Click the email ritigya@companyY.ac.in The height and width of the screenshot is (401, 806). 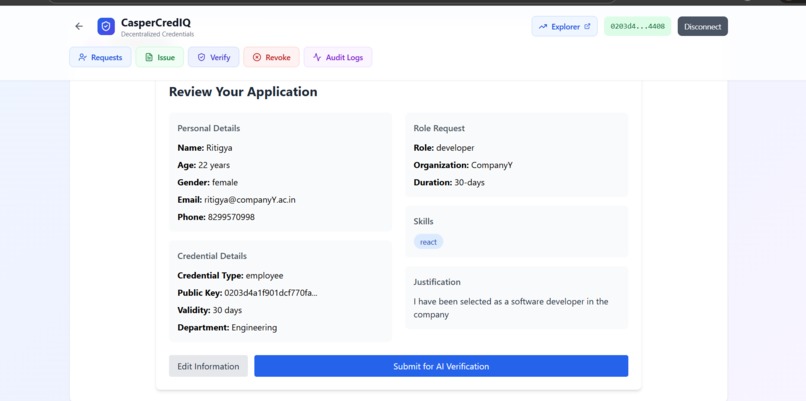tap(250, 200)
